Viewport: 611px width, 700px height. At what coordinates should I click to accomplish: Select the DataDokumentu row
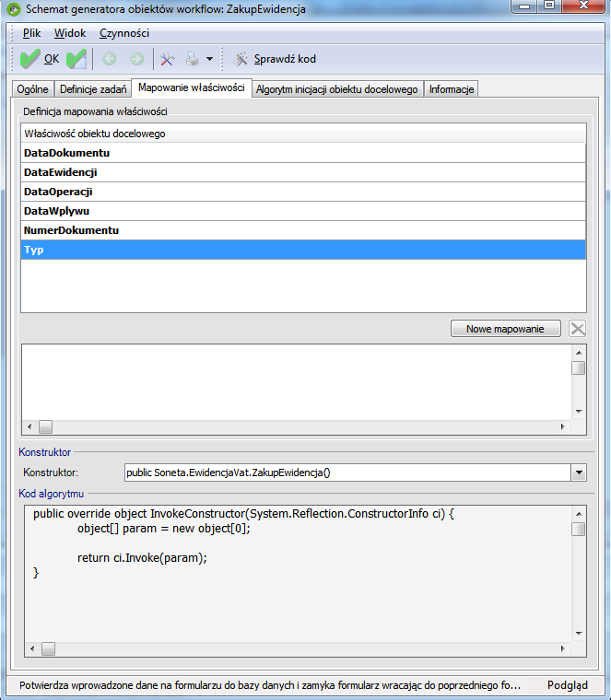point(303,153)
